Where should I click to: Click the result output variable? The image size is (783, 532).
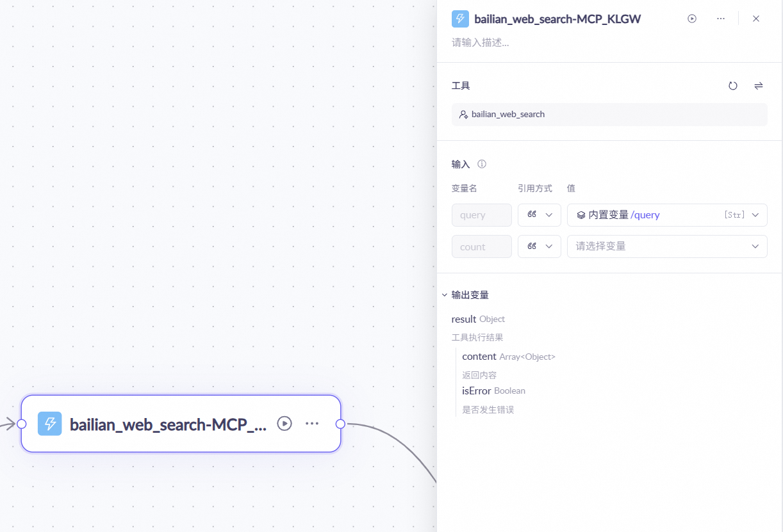tap(464, 319)
